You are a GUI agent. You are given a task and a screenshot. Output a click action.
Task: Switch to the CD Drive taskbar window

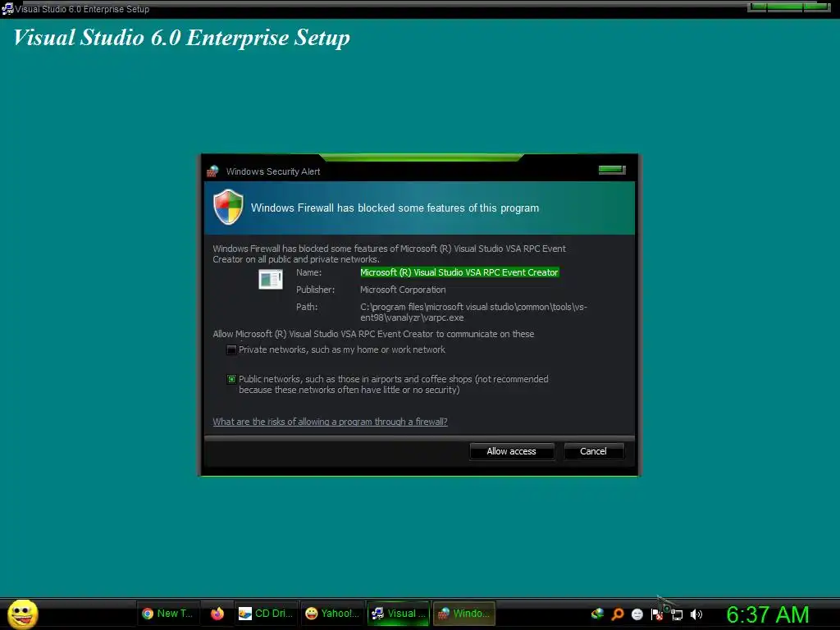[x=266, y=614]
